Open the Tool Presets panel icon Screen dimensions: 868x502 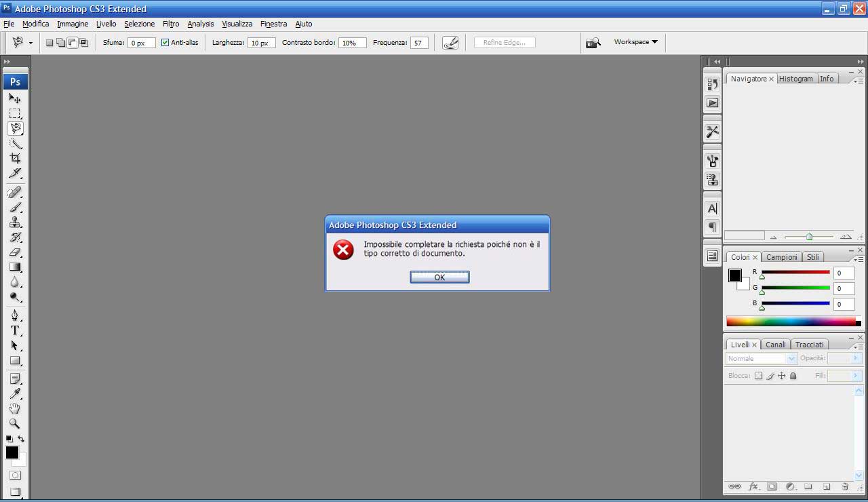tap(712, 132)
